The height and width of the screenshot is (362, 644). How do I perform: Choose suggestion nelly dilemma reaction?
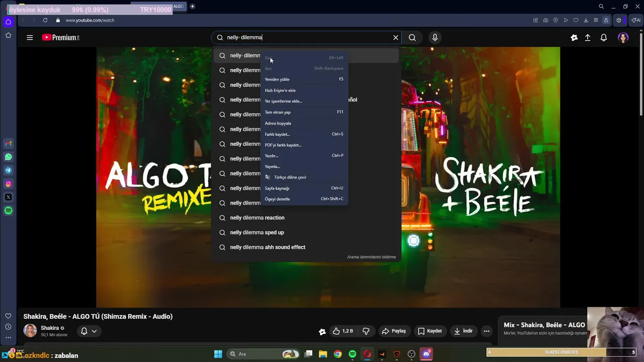(306, 218)
